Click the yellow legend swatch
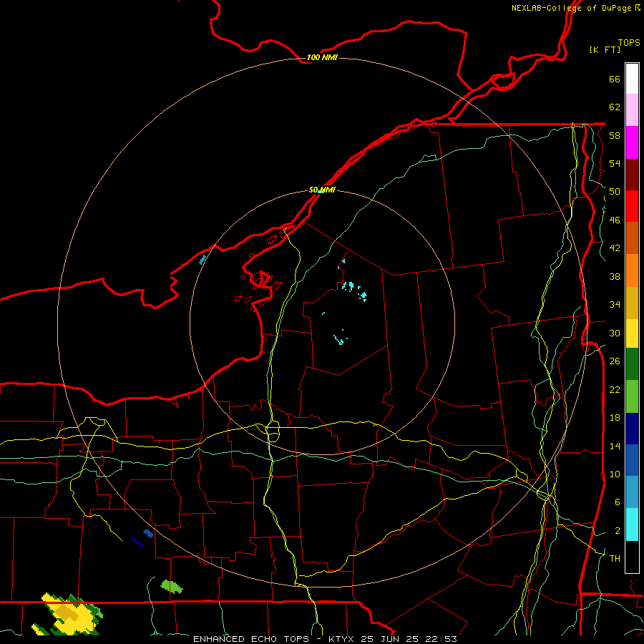 [632, 333]
